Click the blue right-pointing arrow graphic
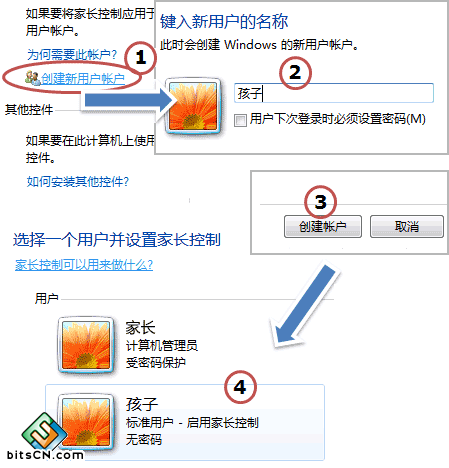This screenshot has width=449, height=468. coord(129,101)
